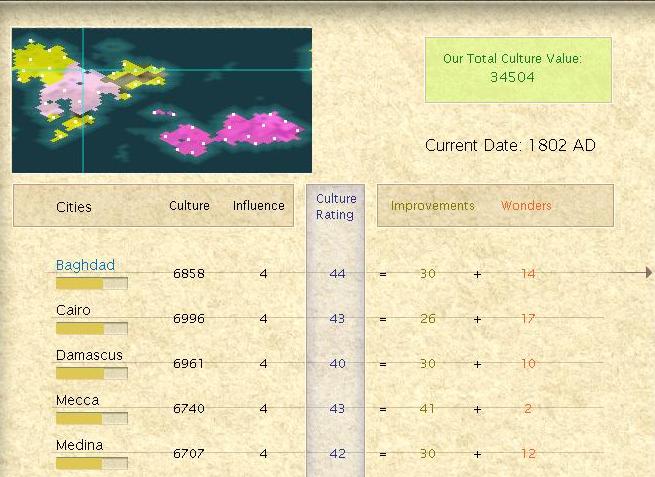Click Medina's culture rating 42
Screen dimensions: 655x477
[x=337, y=453]
